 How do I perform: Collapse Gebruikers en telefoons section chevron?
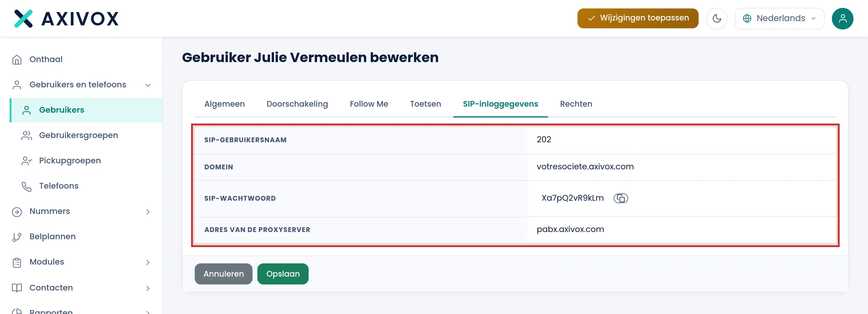point(148,85)
